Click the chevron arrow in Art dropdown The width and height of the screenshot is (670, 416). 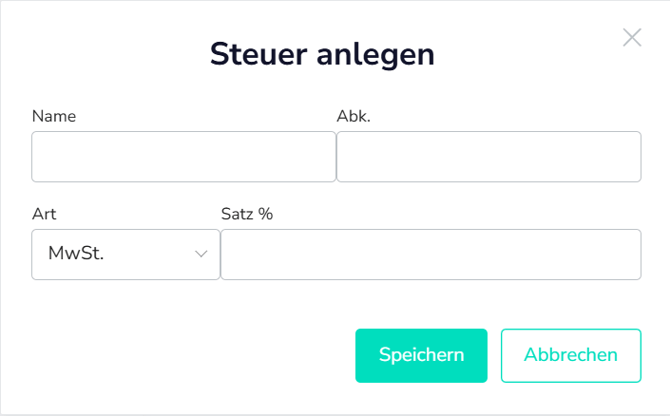(x=200, y=254)
